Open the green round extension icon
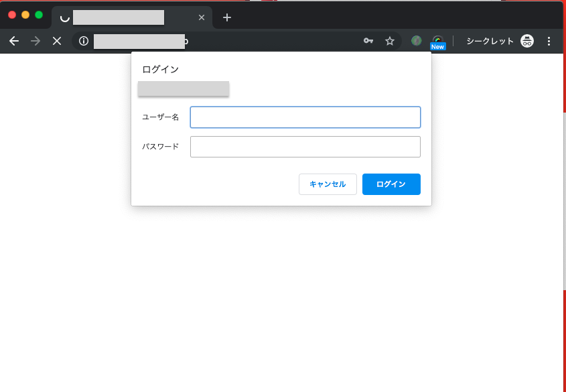This screenshot has height=392, width=566. point(417,42)
